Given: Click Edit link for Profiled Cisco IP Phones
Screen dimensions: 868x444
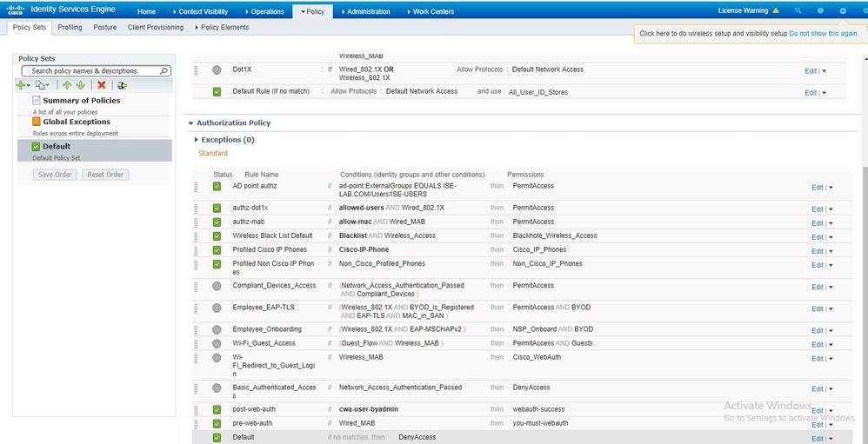Looking at the screenshot, I should tap(817, 251).
